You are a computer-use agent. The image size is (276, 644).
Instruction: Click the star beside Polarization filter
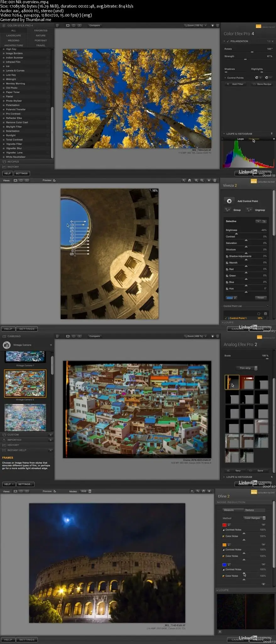tap(4, 105)
